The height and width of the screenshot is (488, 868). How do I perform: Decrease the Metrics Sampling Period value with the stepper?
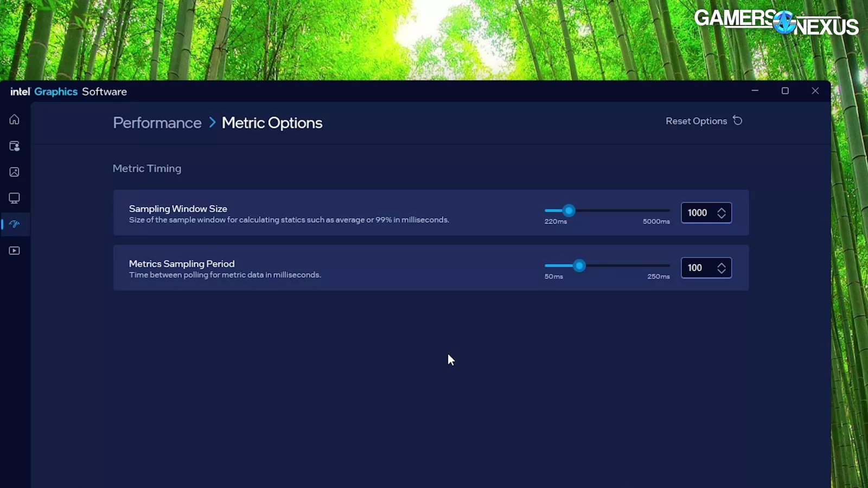point(722,271)
